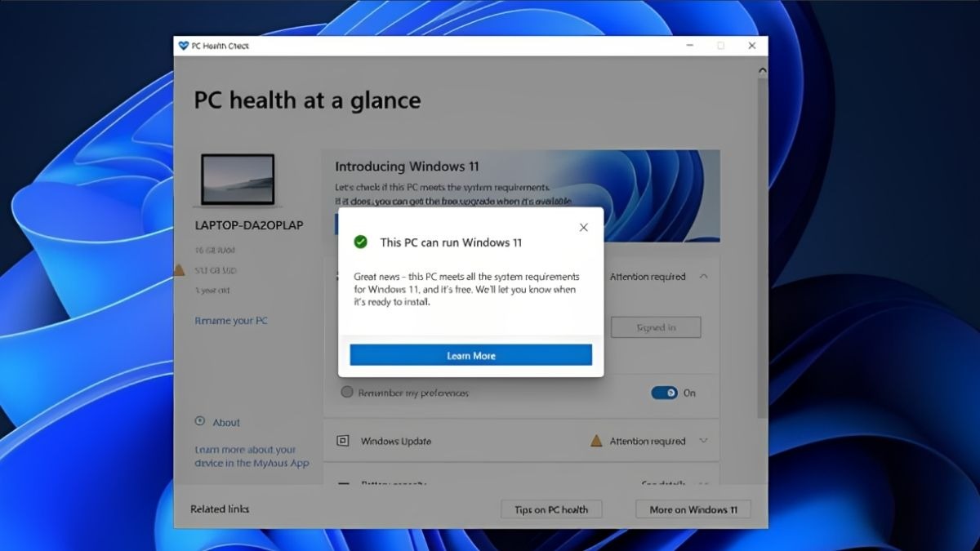This screenshot has height=551, width=980.
Task: Click the Related links label
Action: [220, 509]
